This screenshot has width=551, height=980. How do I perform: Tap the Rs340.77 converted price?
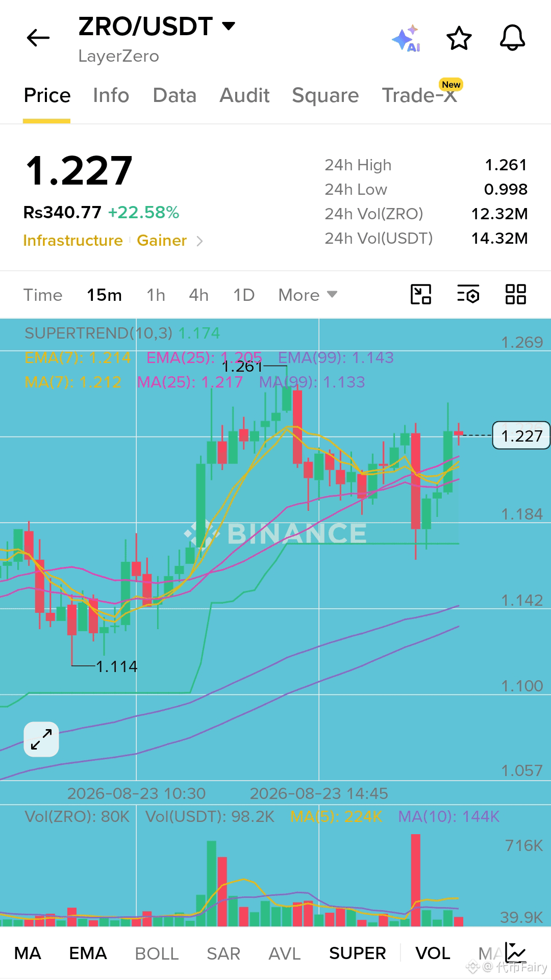pyautogui.click(x=62, y=213)
